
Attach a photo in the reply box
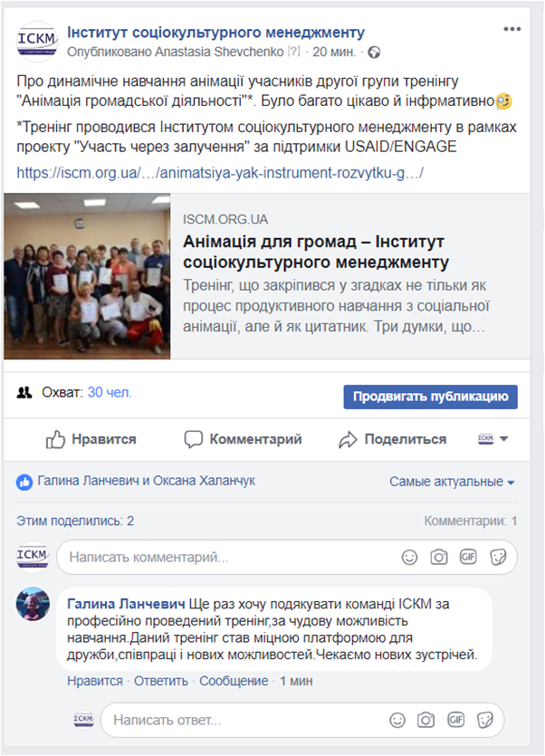click(425, 721)
